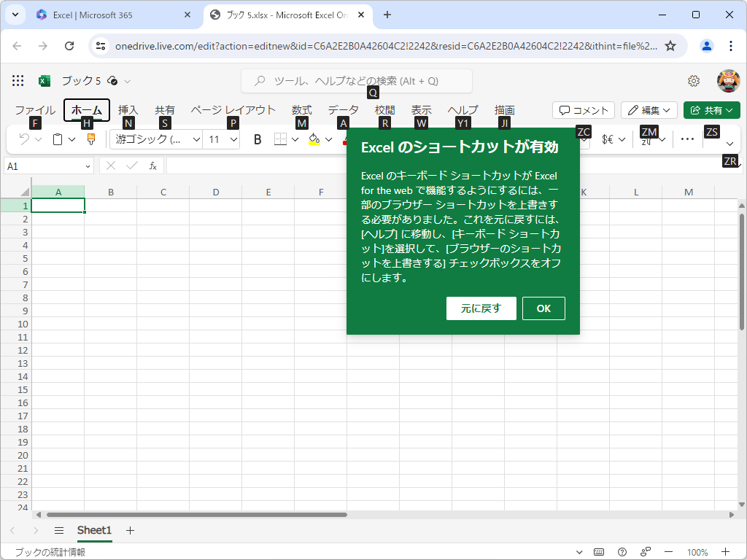747x560 pixels.
Task: Switch to the 挿入 ribbon tab
Action: tap(128, 109)
